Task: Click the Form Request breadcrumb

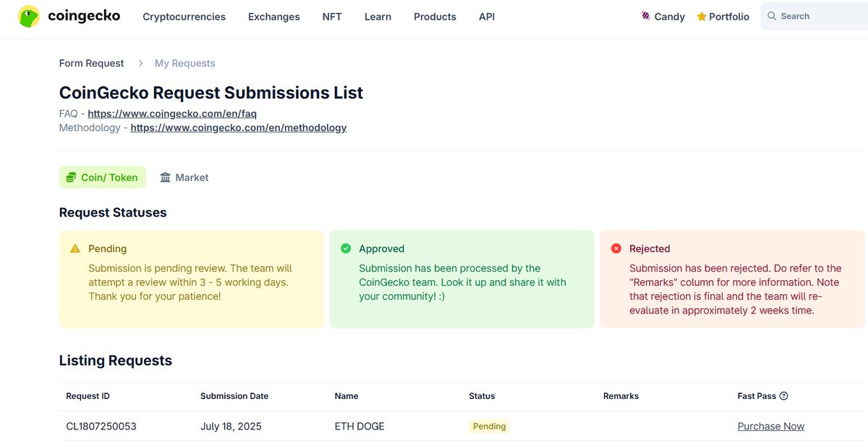Action: (92, 64)
